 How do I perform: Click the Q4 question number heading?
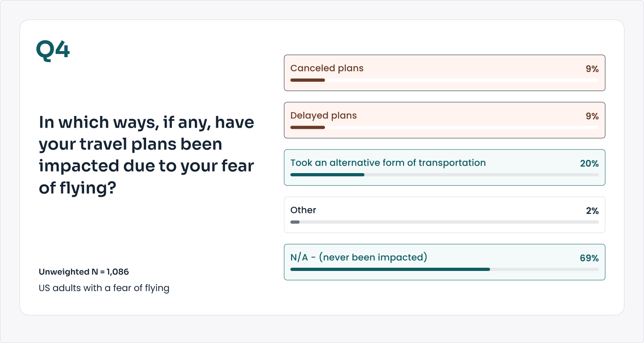[x=53, y=50]
